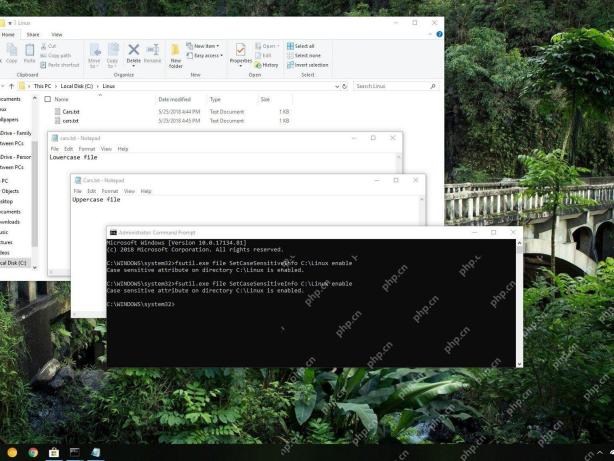
Task: Click the Command Prompt scrollbar down arrow
Action: (520, 364)
